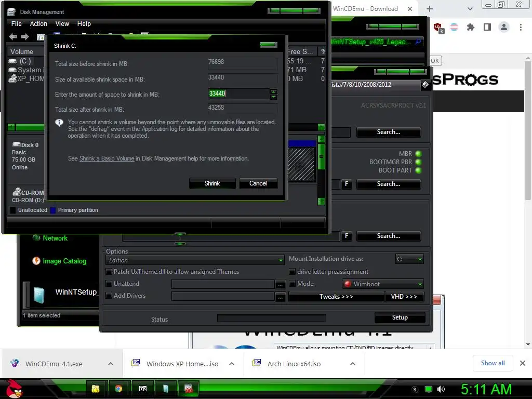Click the Search... button beside the MBR row
The image size is (532, 399).
(389, 184)
